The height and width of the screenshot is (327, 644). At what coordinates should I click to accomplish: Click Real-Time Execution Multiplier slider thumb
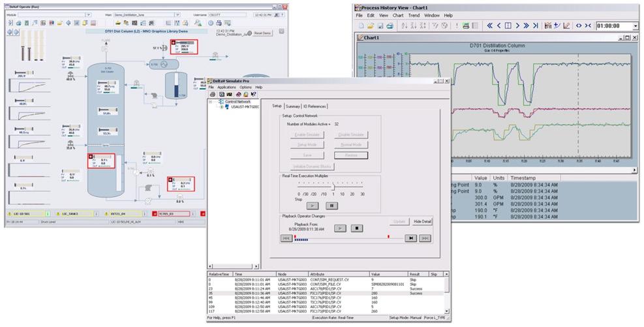[333, 186]
